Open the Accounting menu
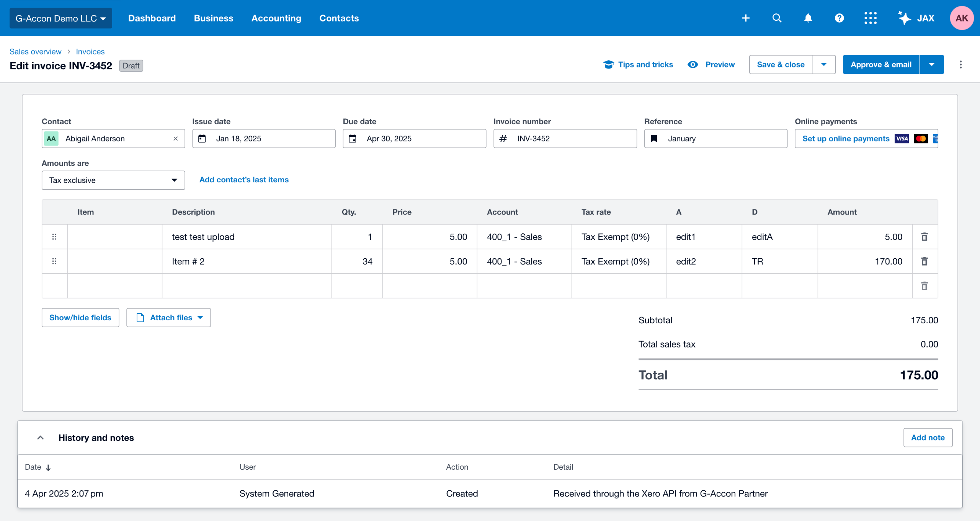The height and width of the screenshot is (521, 980). click(x=276, y=18)
